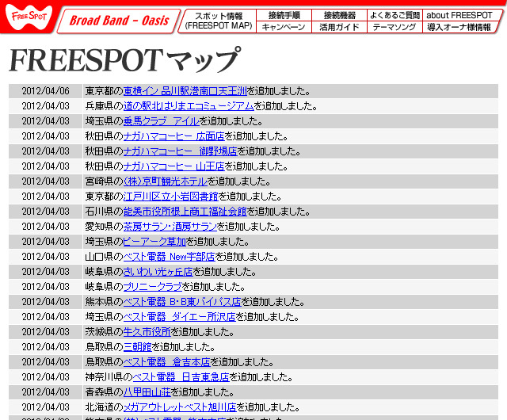
Task: Open the ベスト電器 倉吉本店 link
Action: pos(167,362)
